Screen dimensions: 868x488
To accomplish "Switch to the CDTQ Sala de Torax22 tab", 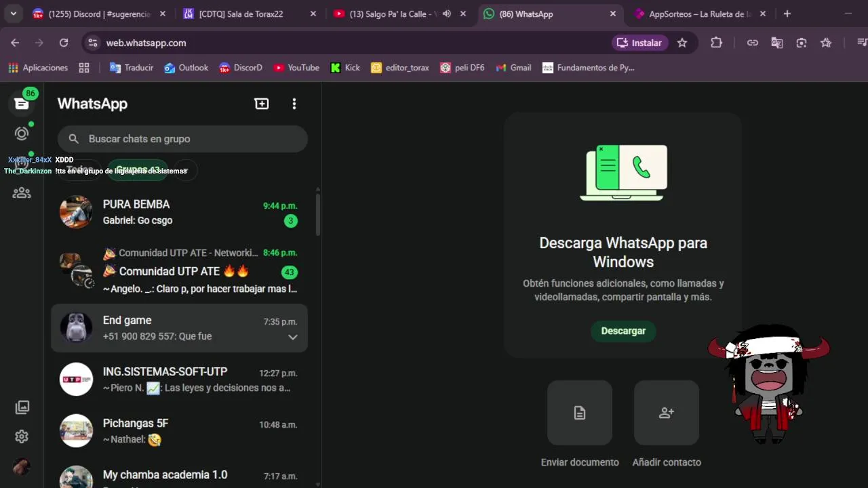I will (251, 14).
